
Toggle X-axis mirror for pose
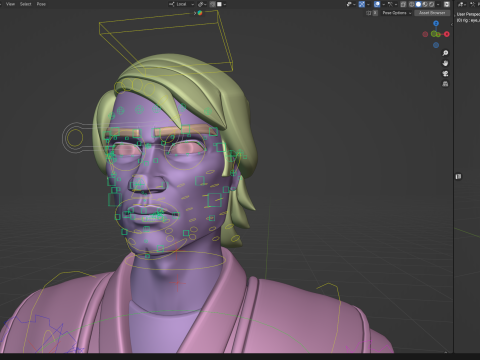(x=375, y=13)
